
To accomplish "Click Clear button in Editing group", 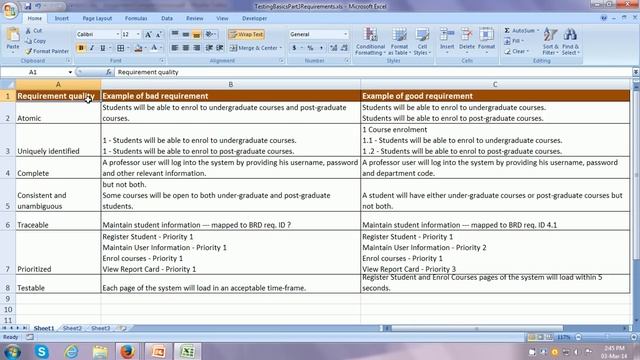I will point(516,51).
